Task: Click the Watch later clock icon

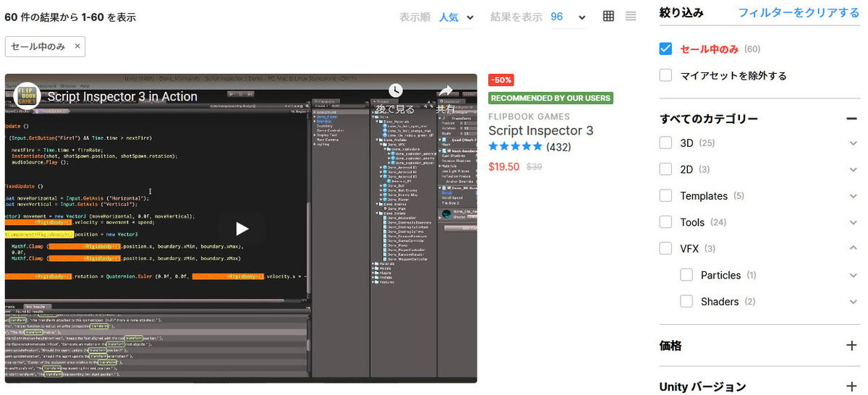Action: (x=395, y=90)
